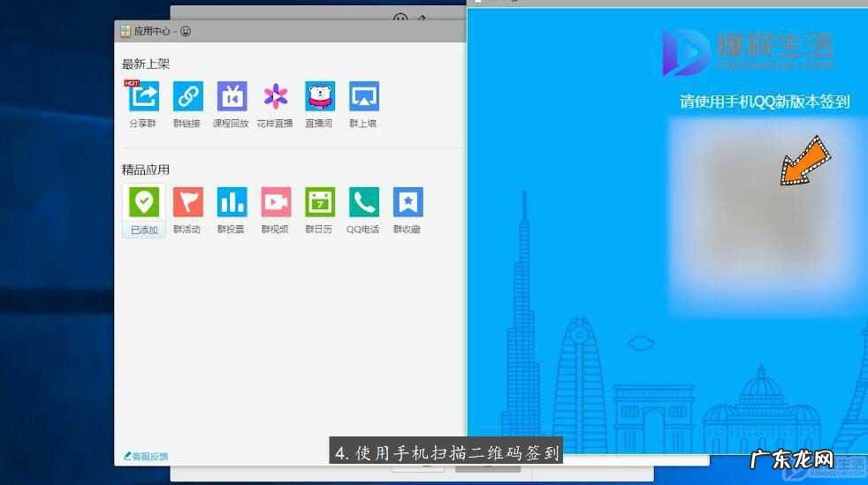Click the 最新上架 section heading

pyautogui.click(x=146, y=64)
